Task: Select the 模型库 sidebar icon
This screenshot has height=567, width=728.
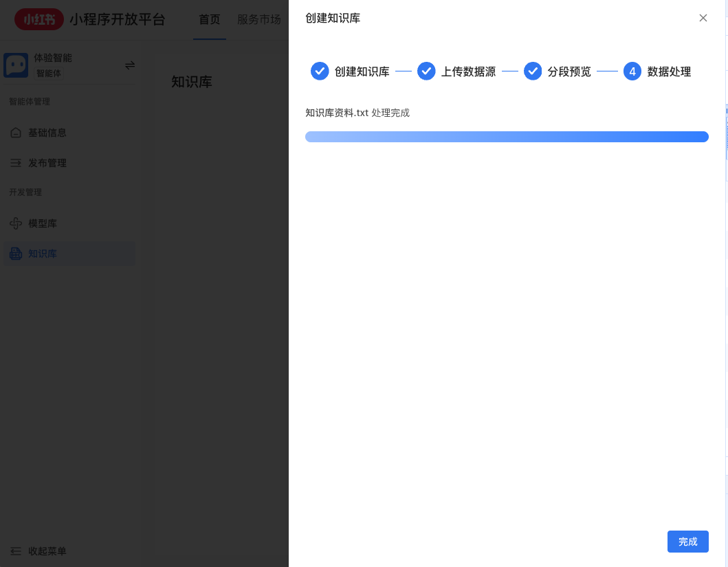Action: (x=15, y=223)
